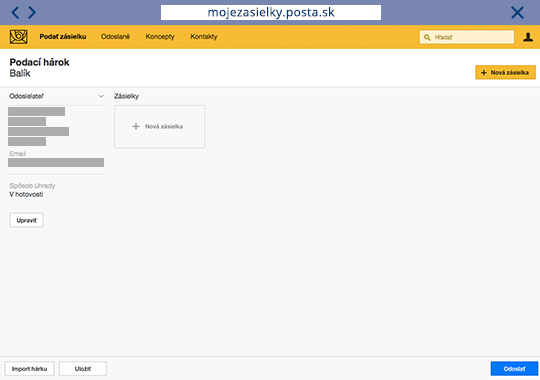Image resolution: width=540 pixels, height=380 pixels.
Task: Focus the Hľadať search field
Action: click(x=467, y=37)
